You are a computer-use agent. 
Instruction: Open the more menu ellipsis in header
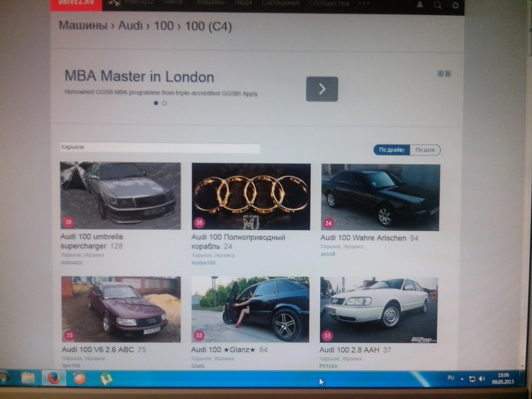[x=364, y=3]
